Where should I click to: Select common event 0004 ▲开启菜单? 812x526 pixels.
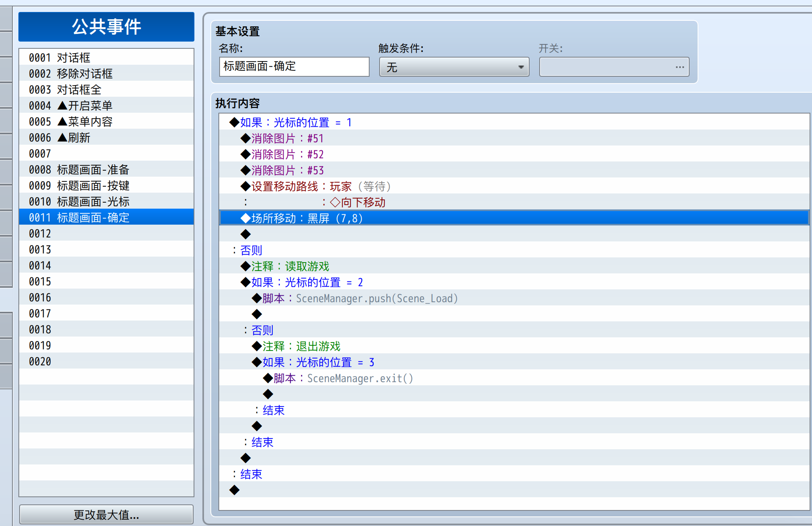(x=106, y=105)
